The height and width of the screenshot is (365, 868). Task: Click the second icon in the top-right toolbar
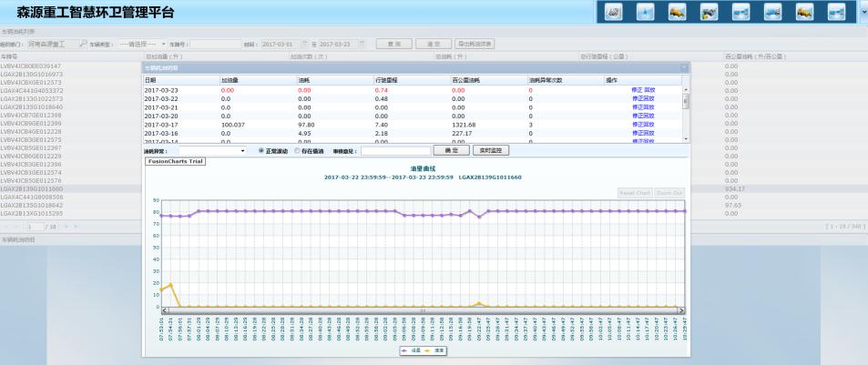[646, 12]
